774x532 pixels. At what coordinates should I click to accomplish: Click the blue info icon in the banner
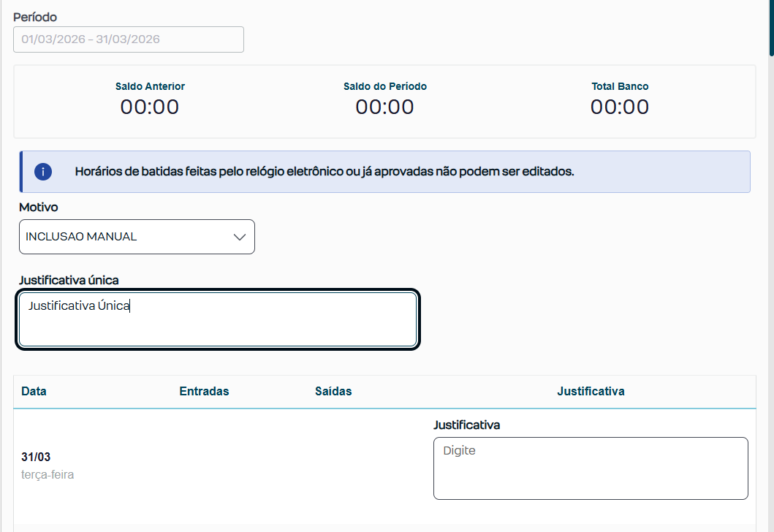(43, 172)
